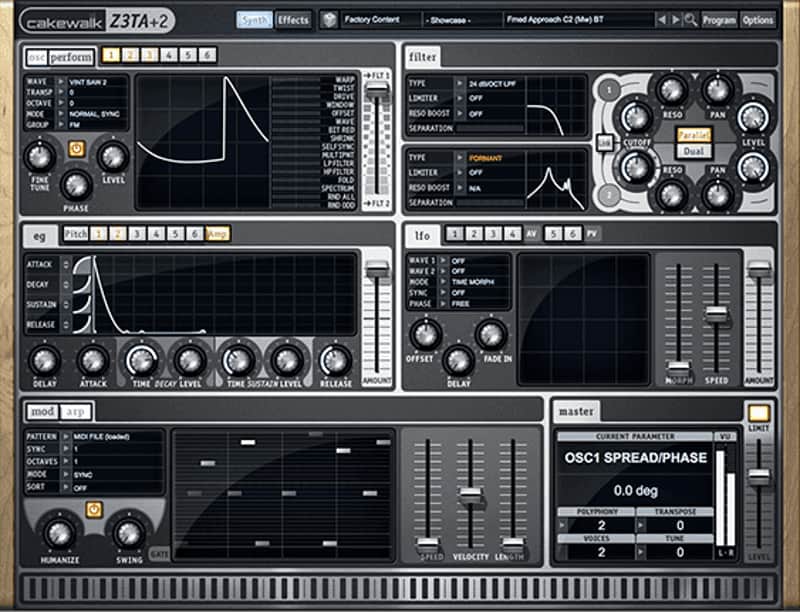Click the envelope DELAY knob
The image size is (800, 612).
pyautogui.click(x=44, y=360)
